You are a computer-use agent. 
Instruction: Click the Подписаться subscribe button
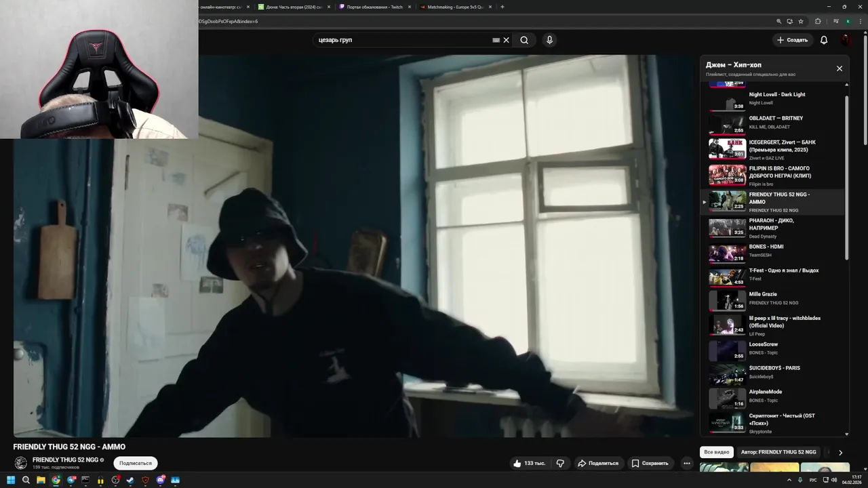click(x=136, y=463)
